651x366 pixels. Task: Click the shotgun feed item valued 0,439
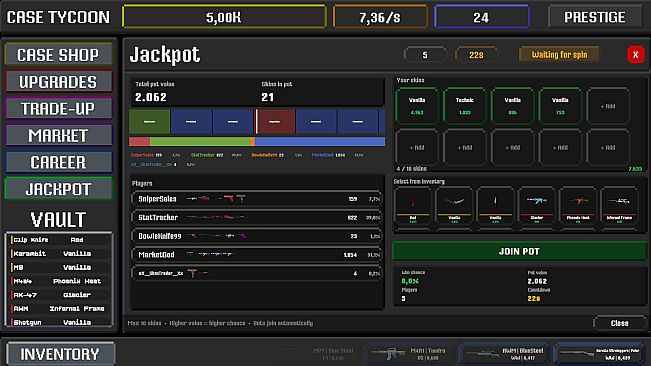[599, 354]
